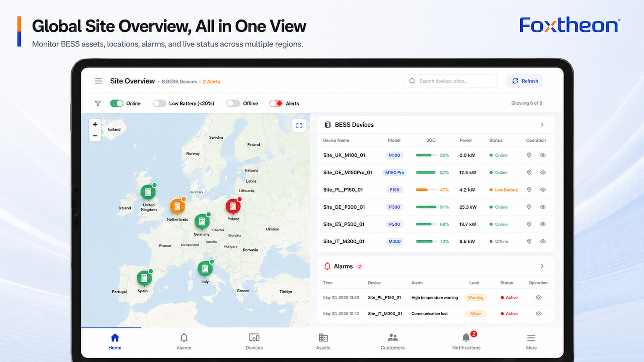Locate Site_PL_P150_01 on the map
The image size is (644, 362).
(x=529, y=190)
